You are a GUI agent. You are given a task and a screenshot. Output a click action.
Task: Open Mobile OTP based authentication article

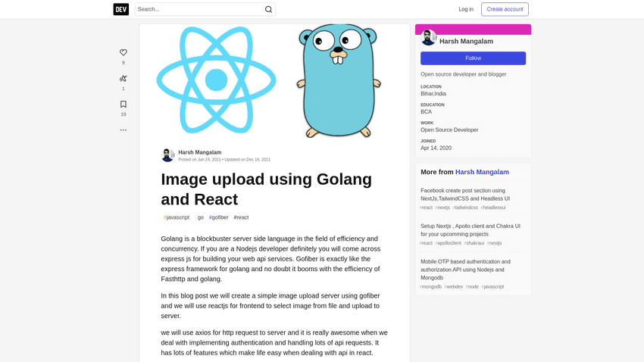pos(464,270)
